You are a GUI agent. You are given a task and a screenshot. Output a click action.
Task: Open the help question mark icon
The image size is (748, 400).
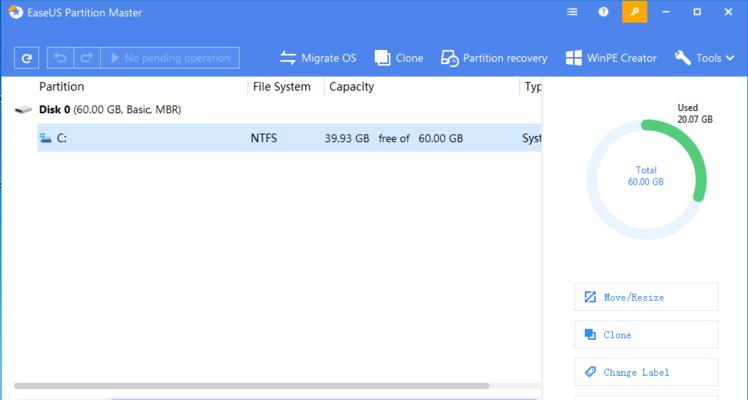(x=603, y=12)
